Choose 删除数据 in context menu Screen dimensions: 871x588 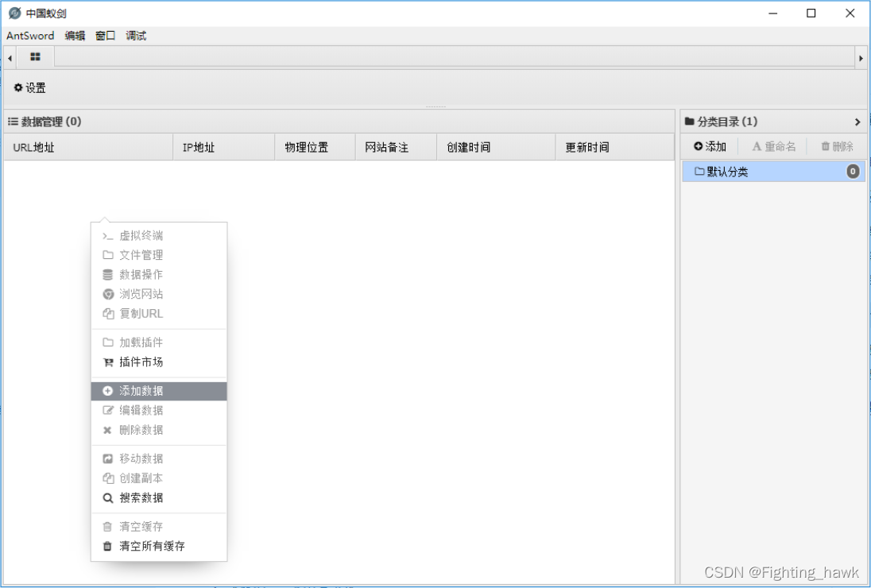pos(159,430)
